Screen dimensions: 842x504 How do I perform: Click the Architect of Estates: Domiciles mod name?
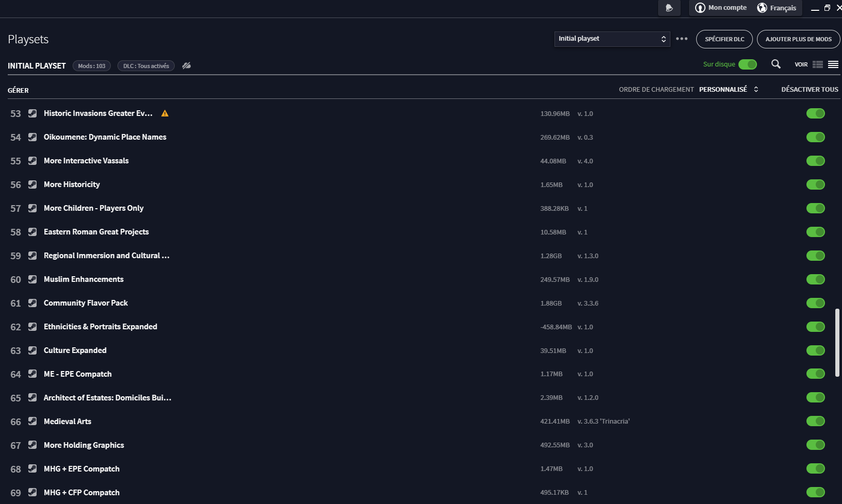point(108,397)
